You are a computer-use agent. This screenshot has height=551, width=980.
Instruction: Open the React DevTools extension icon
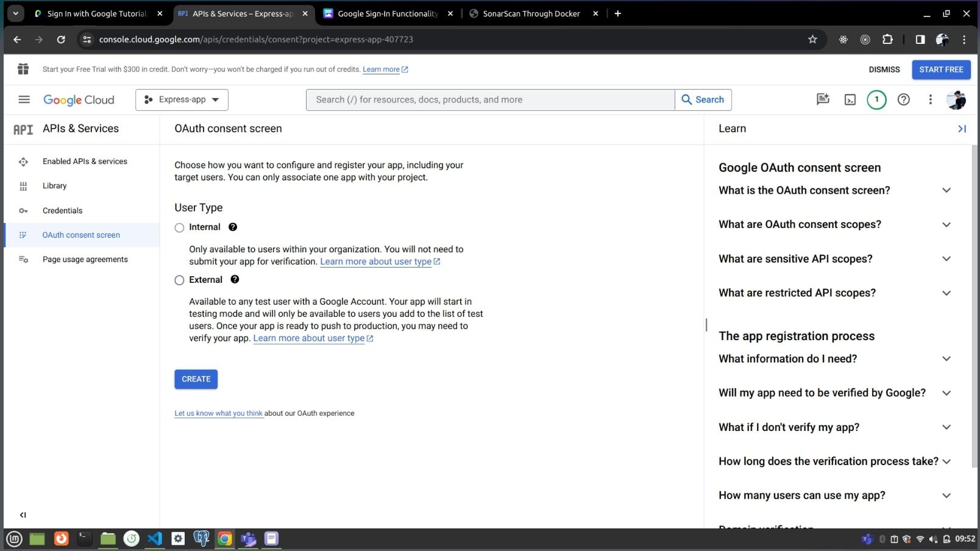tap(843, 40)
